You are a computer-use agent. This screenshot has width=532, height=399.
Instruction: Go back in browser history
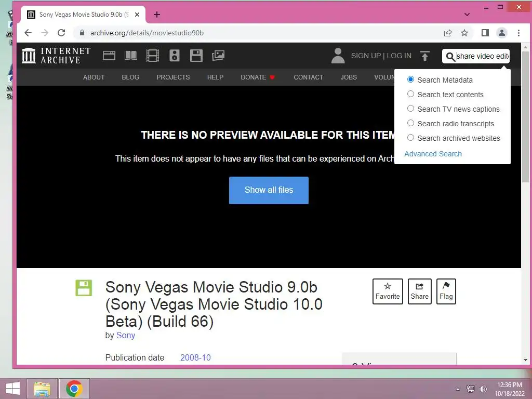(28, 33)
